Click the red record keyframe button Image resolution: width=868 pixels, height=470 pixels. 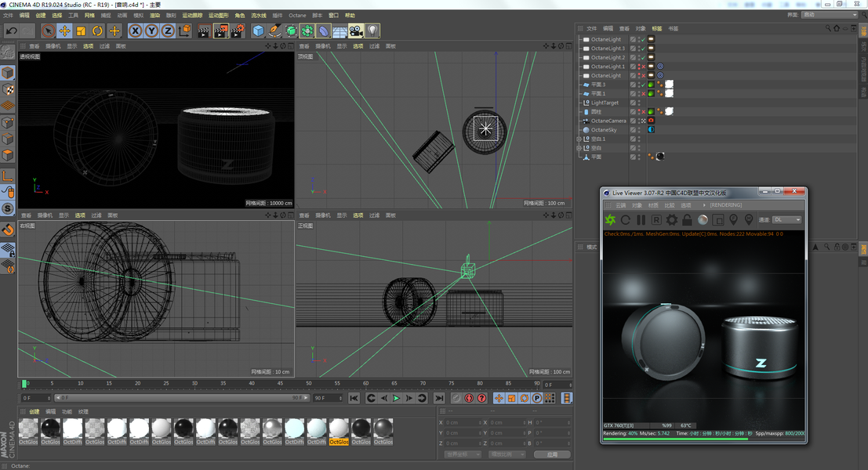(469, 398)
